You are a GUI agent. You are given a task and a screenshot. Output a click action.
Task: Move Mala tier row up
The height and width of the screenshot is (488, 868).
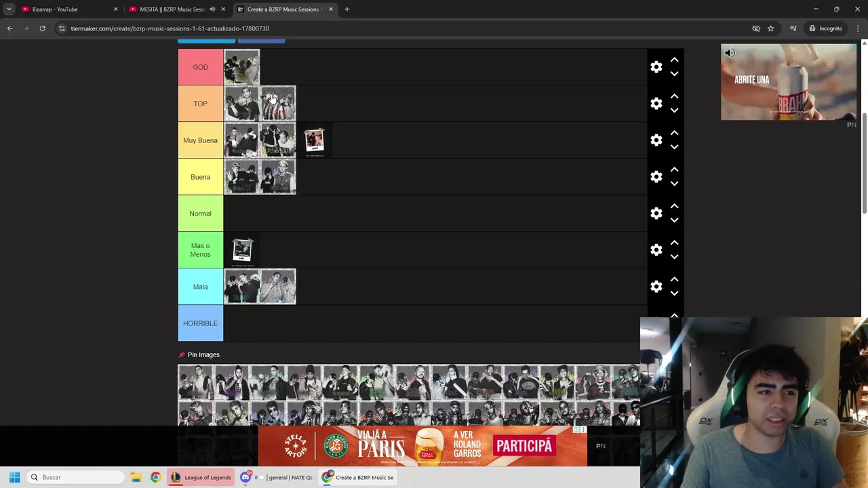[674, 279]
